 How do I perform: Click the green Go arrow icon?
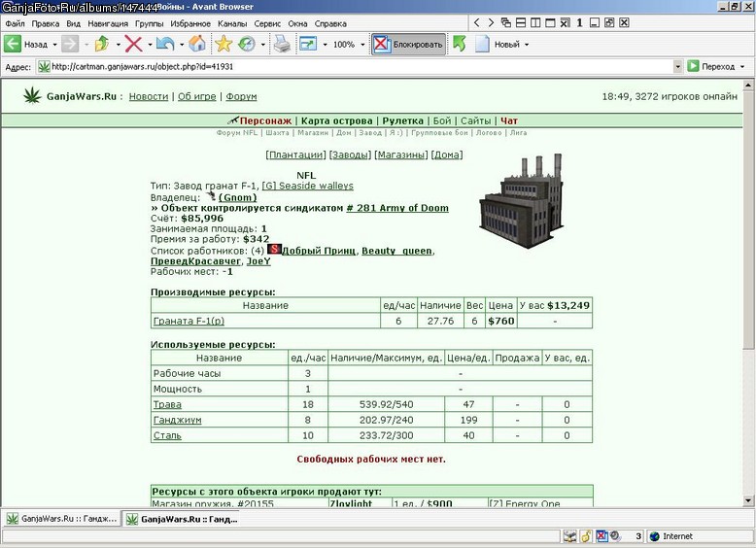pyautogui.click(x=693, y=66)
